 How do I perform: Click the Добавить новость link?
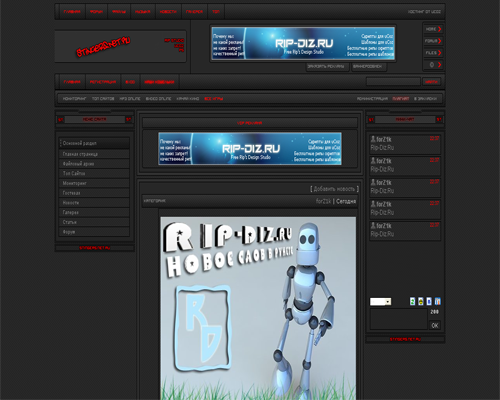[x=334, y=189]
